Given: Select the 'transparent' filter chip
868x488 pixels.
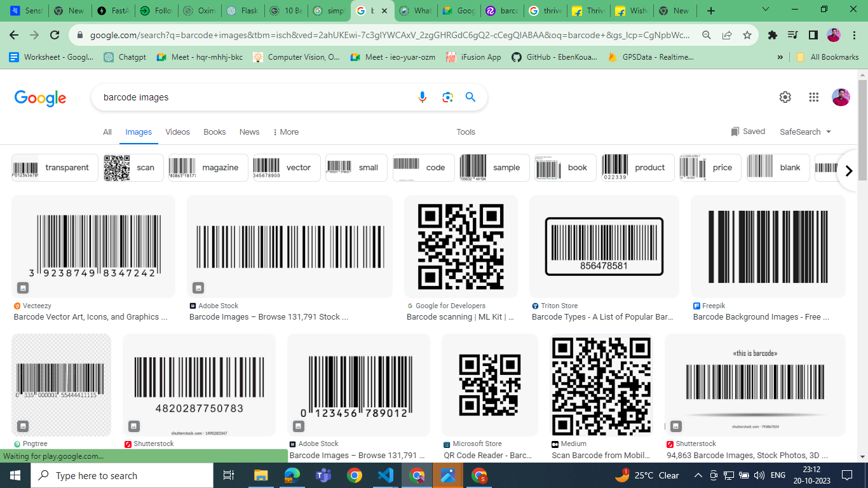Looking at the screenshot, I should click(x=55, y=168).
